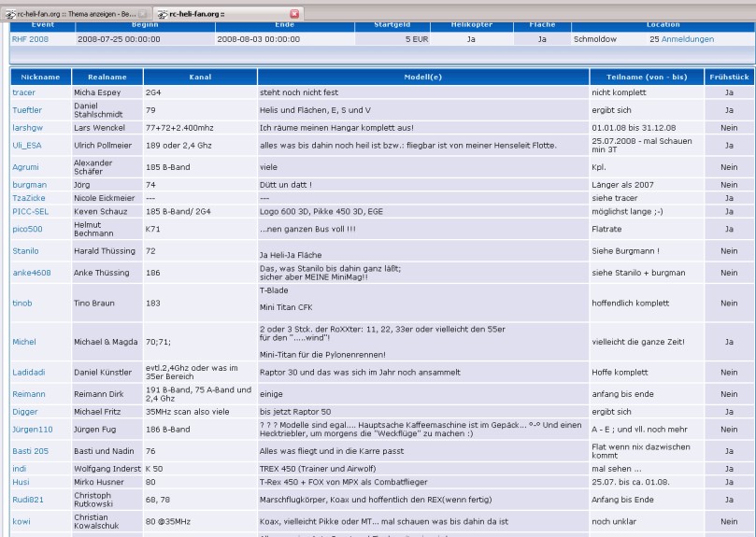The width and height of the screenshot is (756, 537).
Task: Open Ladidadi user profile
Action: click(29, 372)
